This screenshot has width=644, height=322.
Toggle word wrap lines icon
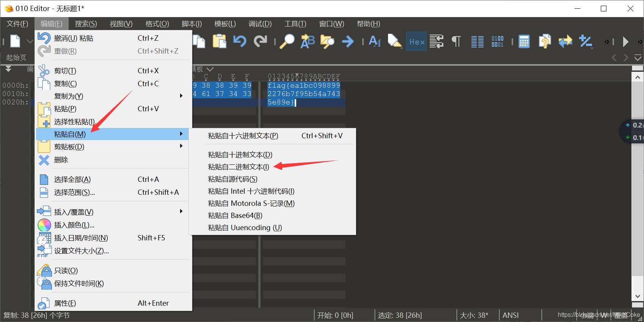437,41
